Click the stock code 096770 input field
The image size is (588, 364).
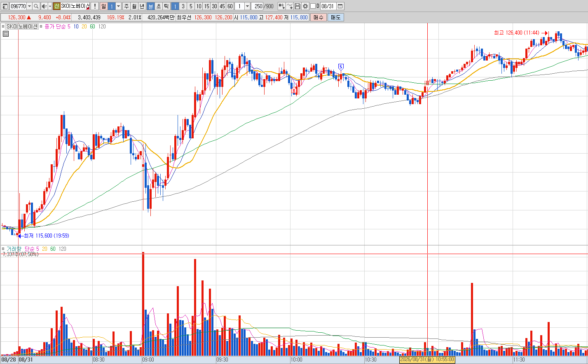(x=18, y=6)
